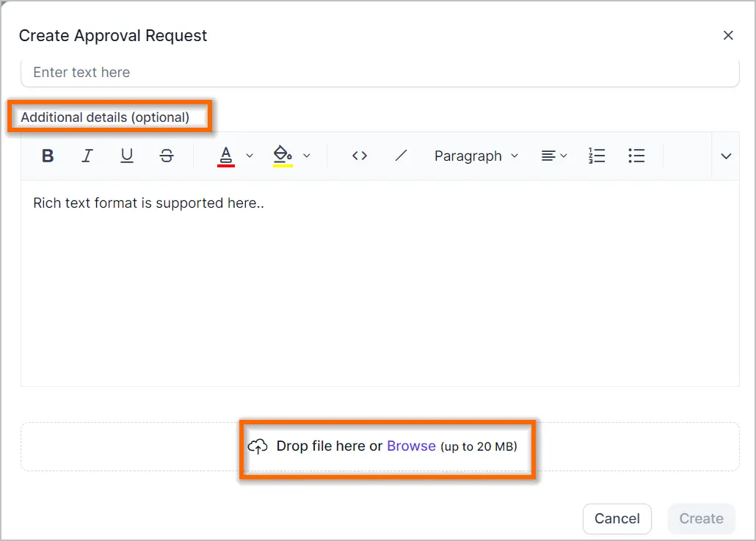Open the highlight color dropdown arrow
The width and height of the screenshot is (756, 541).
coord(307,156)
